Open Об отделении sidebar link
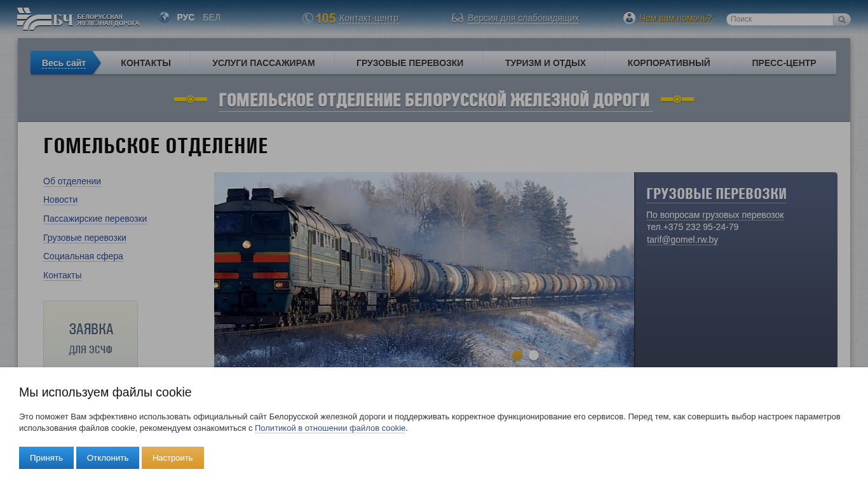This screenshot has width=868, height=488. [x=72, y=181]
